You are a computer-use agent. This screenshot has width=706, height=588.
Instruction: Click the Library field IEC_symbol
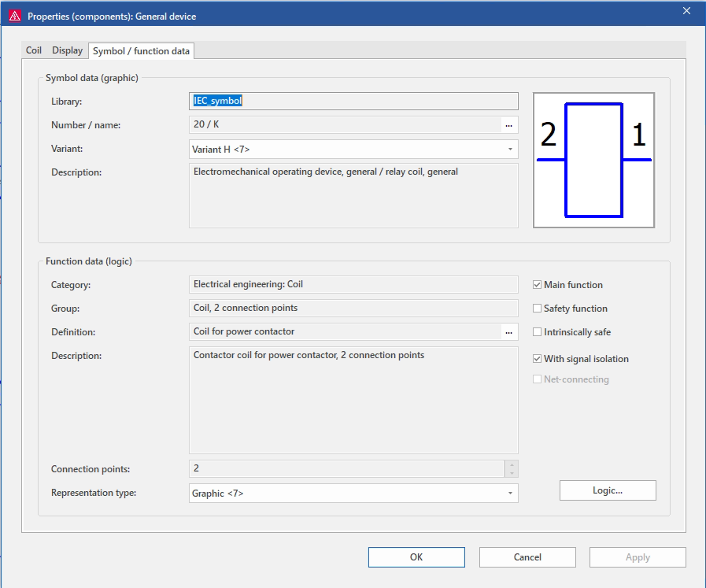[353, 101]
